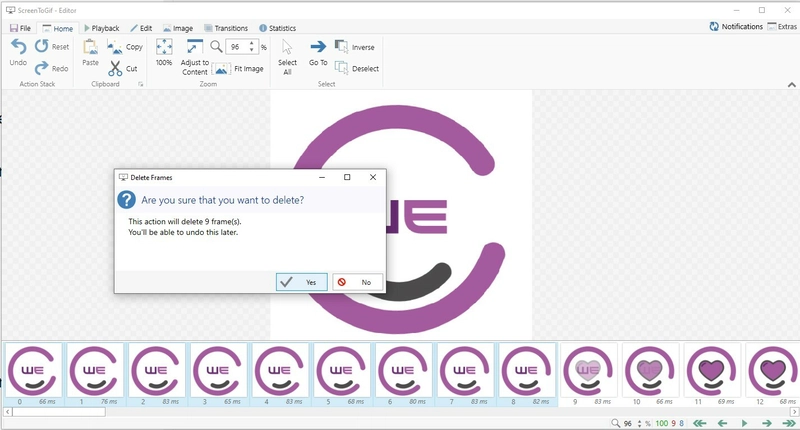Decrease zoom percentage with down arrow
800x430 pixels.
click(252, 50)
